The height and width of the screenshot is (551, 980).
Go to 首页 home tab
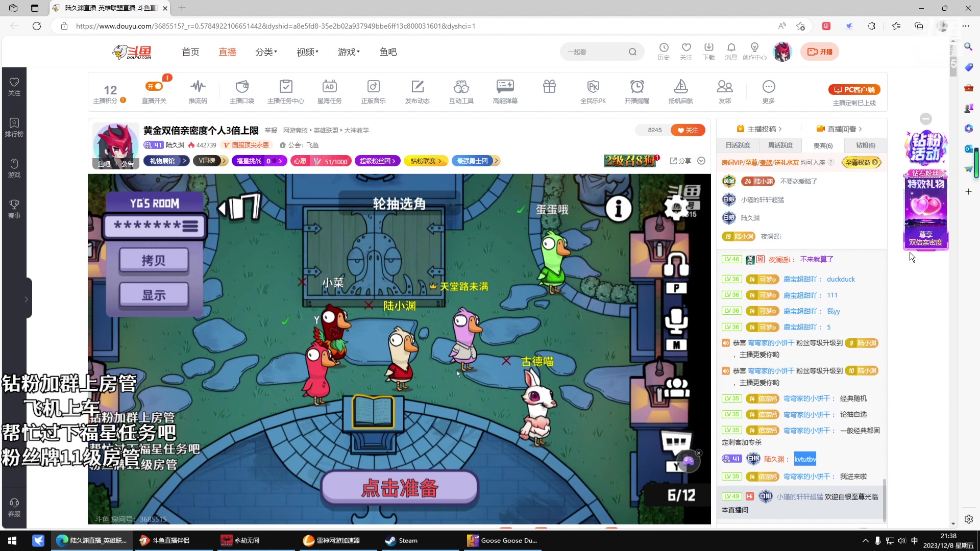pyautogui.click(x=190, y=52)
